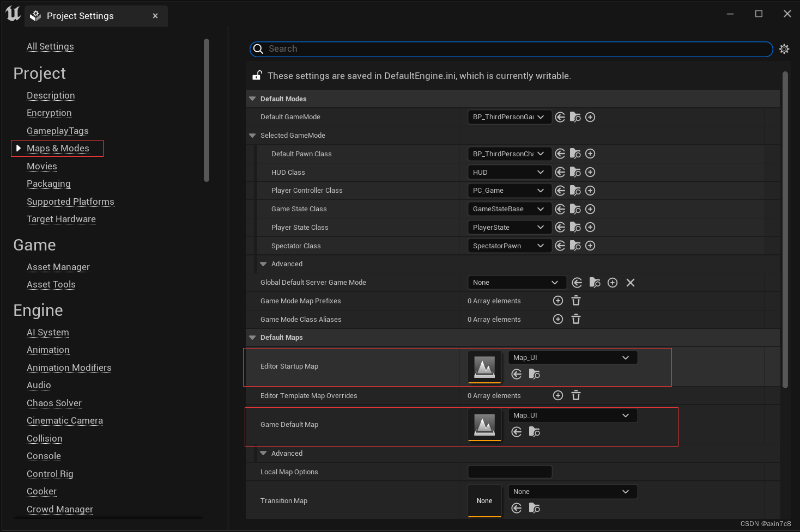800x532 pixels.
Task: Open All Settings link
Action: tap(50, 46)
